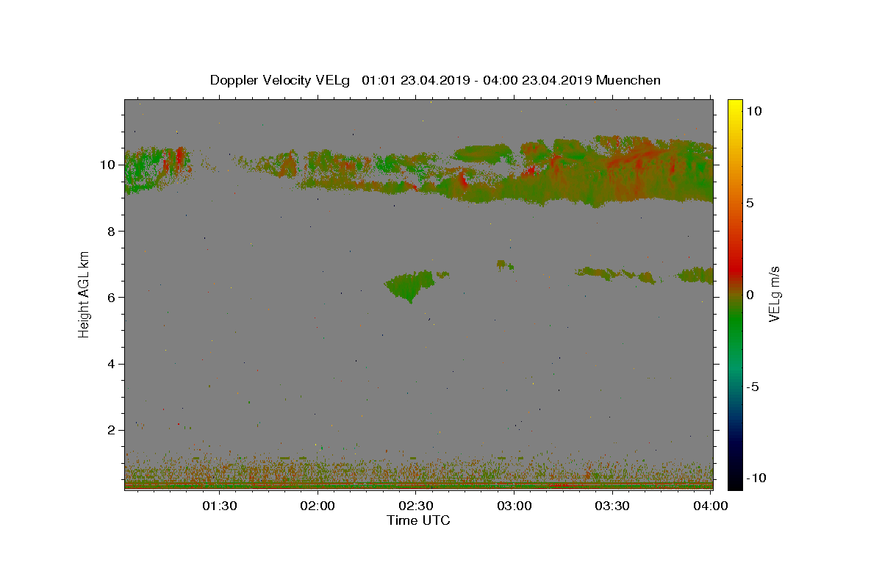Image resolution: width=882 pixels, height=588 pixels.
Task: Click the yellow top of the colorbar
Action: coord(735,107)
